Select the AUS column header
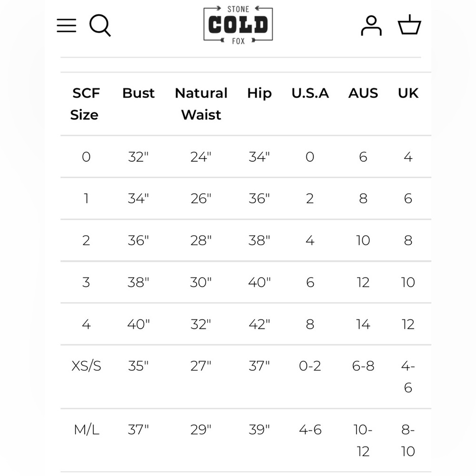Image resolution: width=476 pixels, height=476 pixels. click(363, 93)
